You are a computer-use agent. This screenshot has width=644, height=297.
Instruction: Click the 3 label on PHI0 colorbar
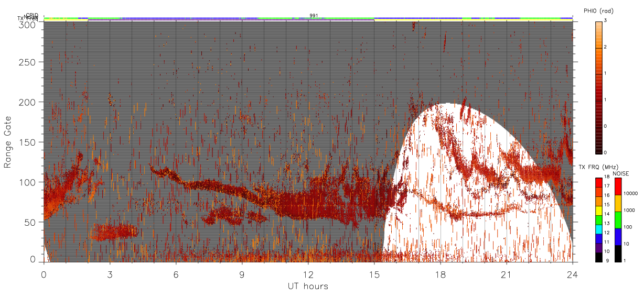point(606,21)
